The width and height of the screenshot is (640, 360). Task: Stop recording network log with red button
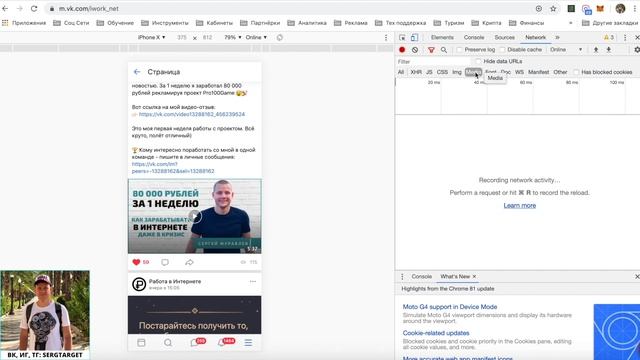pyautogui.click(x=402, y=49)
